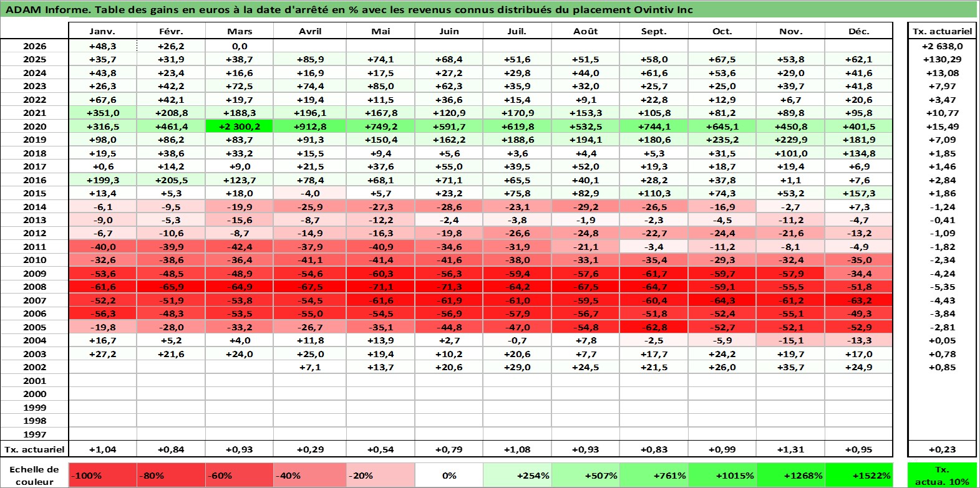The width and height of the screenshot is (980, 488).
Task: Select the '-1,9' August 2013 cell
Action: tap(585, 220)
